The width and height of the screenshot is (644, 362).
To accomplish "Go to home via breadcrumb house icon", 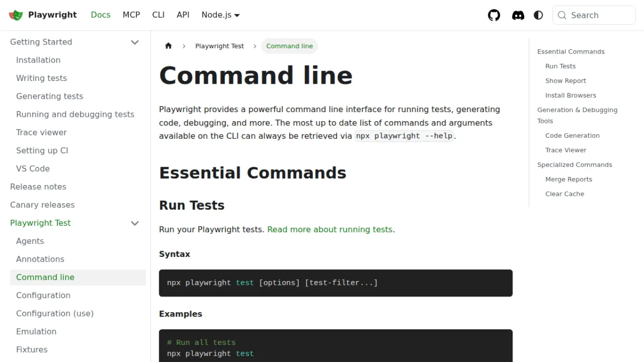I will 169,46.
